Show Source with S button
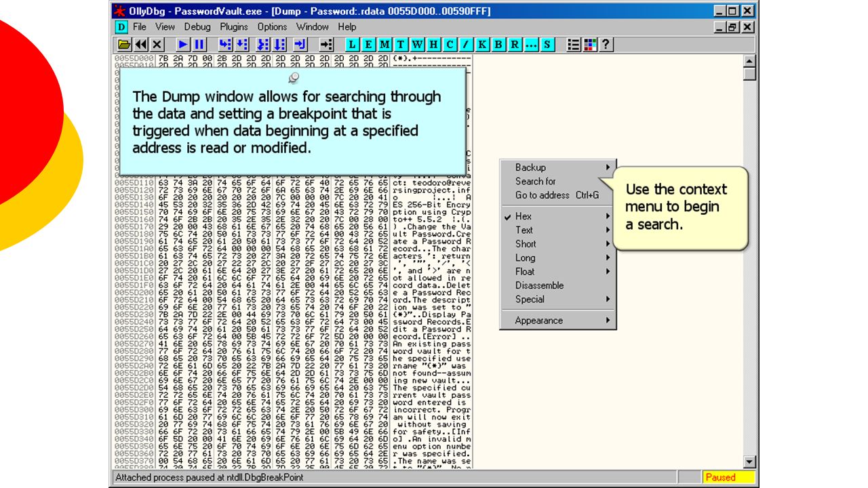868x488 pixels. pyautogui.click(x=547, y=45)
